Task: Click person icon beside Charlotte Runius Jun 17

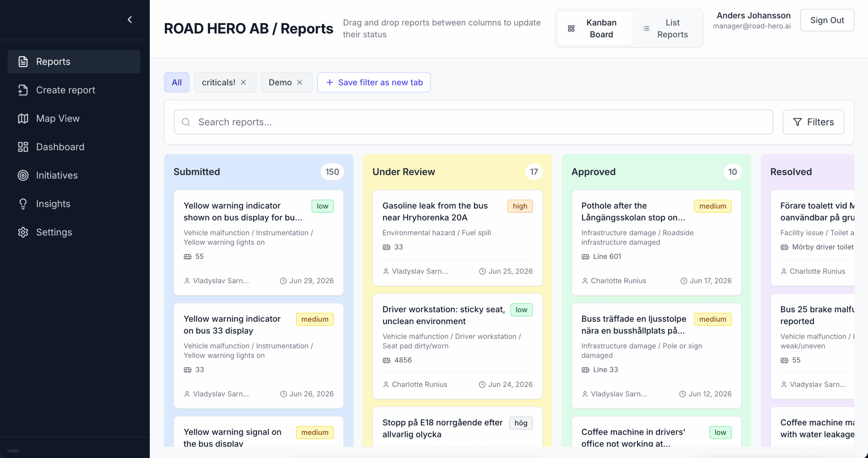Action: 585,281
